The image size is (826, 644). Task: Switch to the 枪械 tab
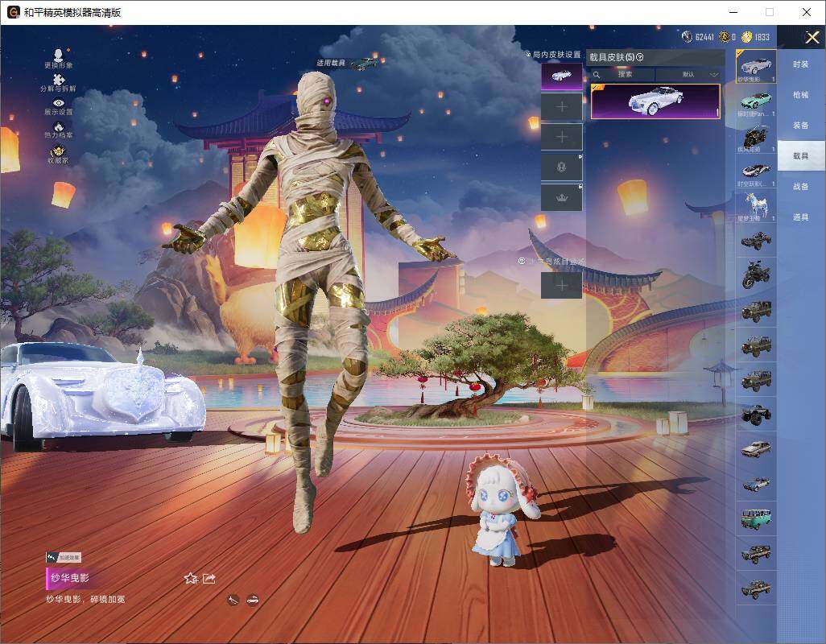click(x=801, y=95)
